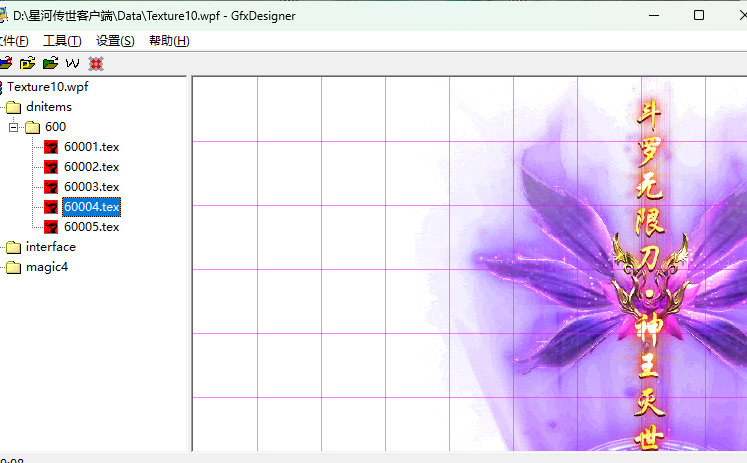Open the 工具(T) menu
The height and width of the screenshot is (463, 747).
62,41
